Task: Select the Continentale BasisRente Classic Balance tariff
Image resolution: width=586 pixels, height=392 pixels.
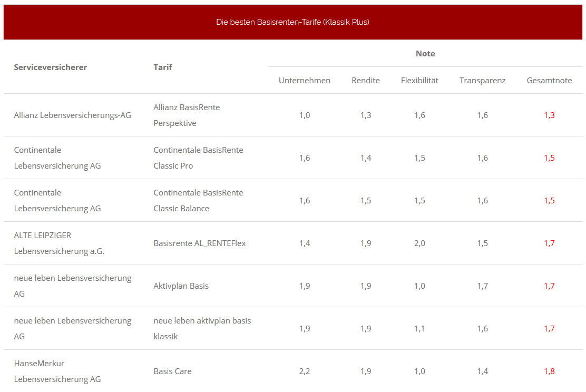Action: coord(198,200)
